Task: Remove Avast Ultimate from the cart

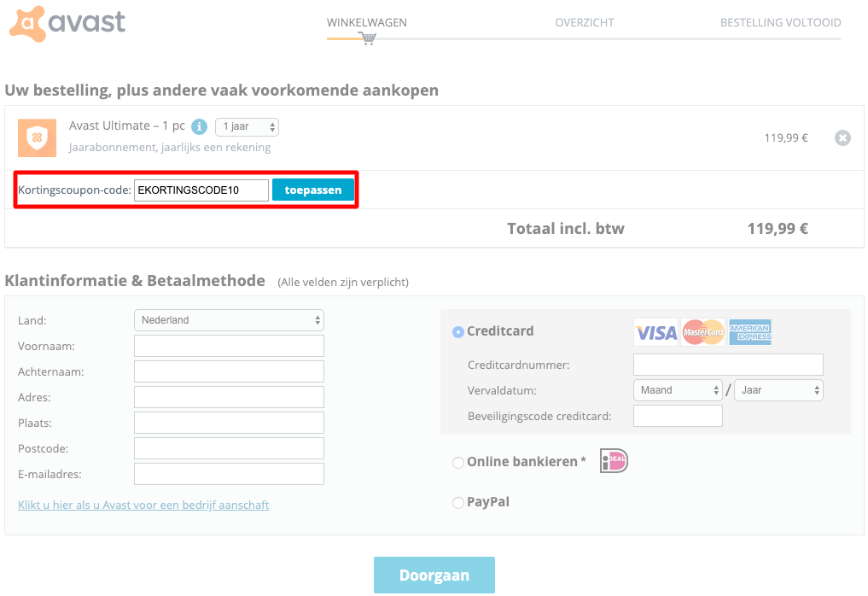Action: point(842,138)
